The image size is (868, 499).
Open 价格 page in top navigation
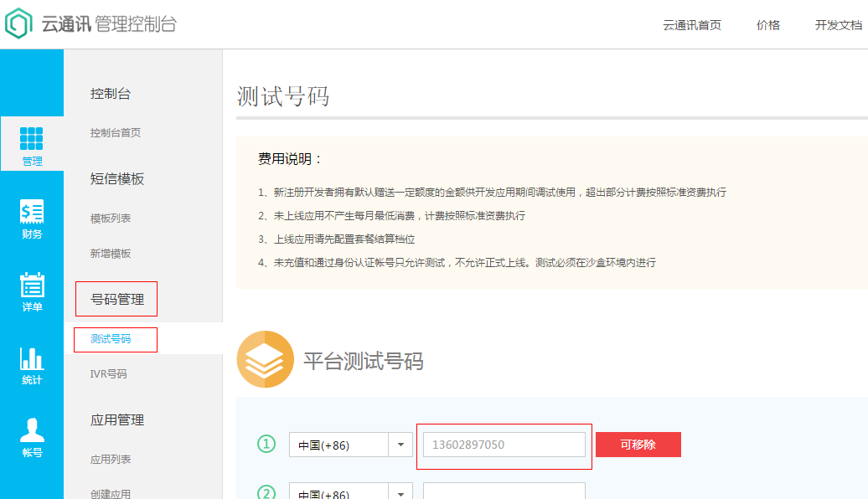(767, 25)
